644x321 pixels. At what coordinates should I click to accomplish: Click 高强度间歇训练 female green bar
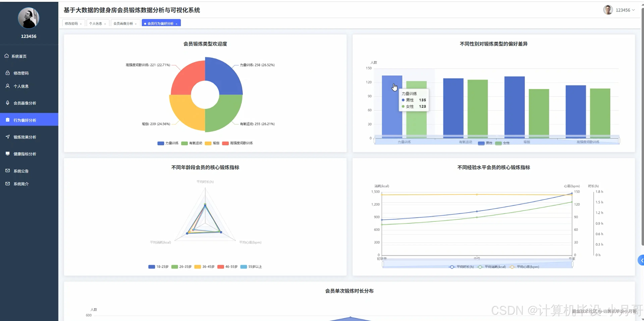click(x=600, y=113)
